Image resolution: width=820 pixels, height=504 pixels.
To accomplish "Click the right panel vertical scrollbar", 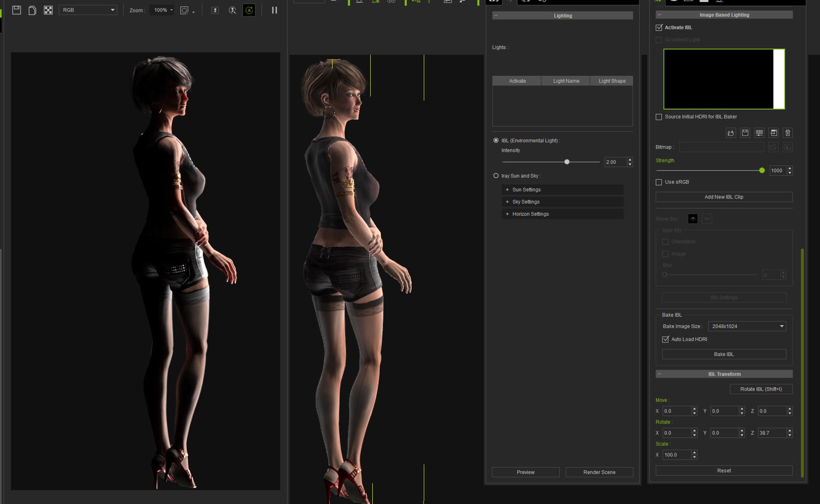I will [x=802, y=363].
